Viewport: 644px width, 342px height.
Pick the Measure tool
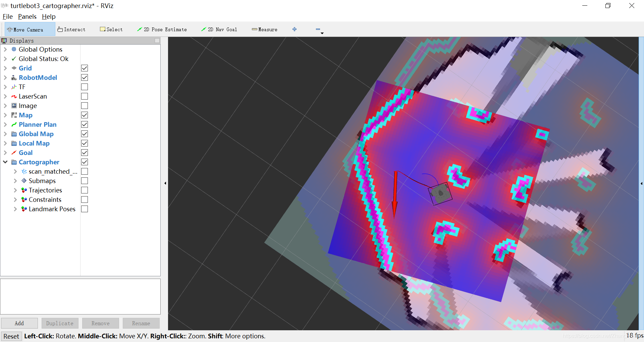(x=265, y=30)
